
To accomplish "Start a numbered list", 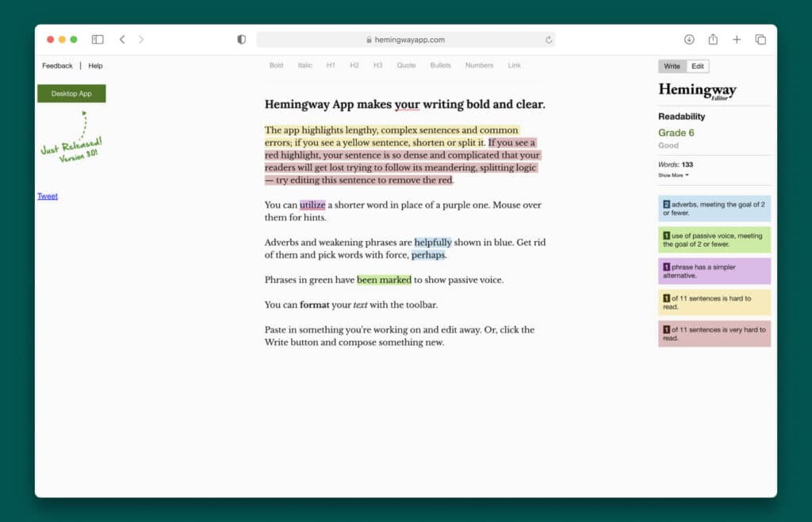I will (x=479, y=65).
